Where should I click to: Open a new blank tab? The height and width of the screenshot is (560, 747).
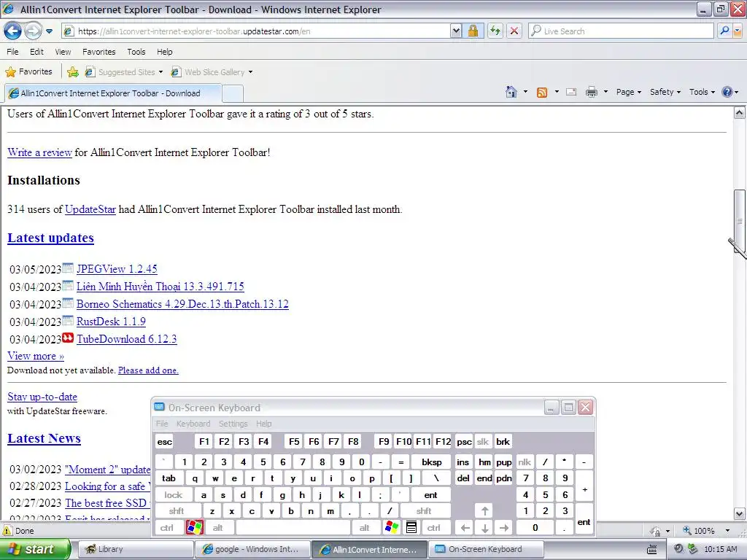click(x=233, y=93)
